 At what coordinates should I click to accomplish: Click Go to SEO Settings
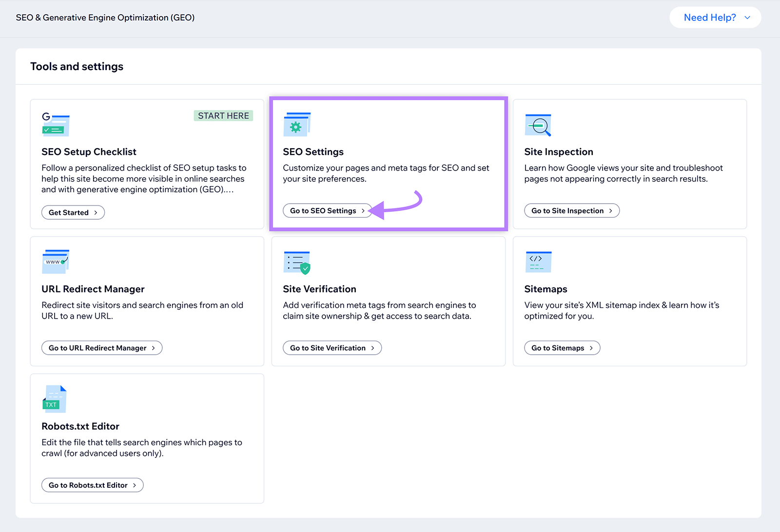point(327,210)
